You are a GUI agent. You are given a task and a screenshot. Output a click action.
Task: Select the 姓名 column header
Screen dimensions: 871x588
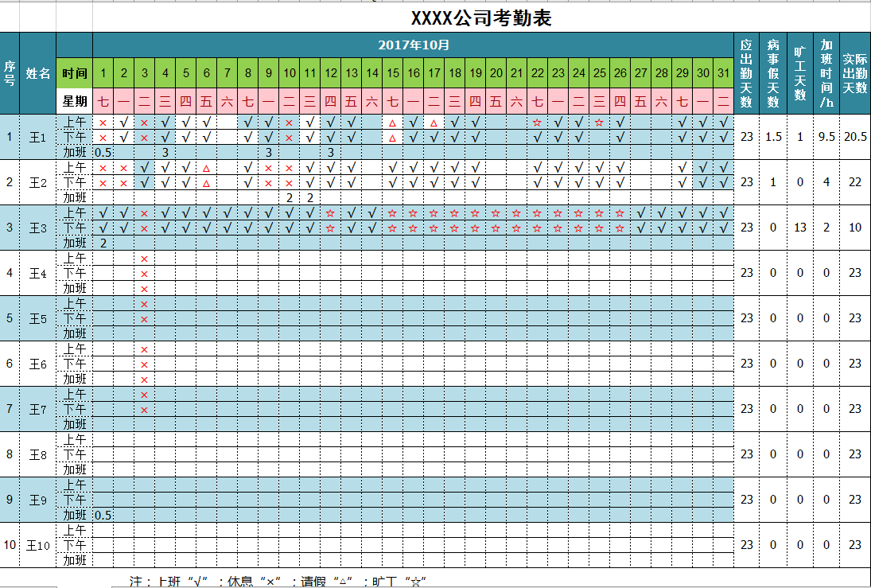pos(37,73)
